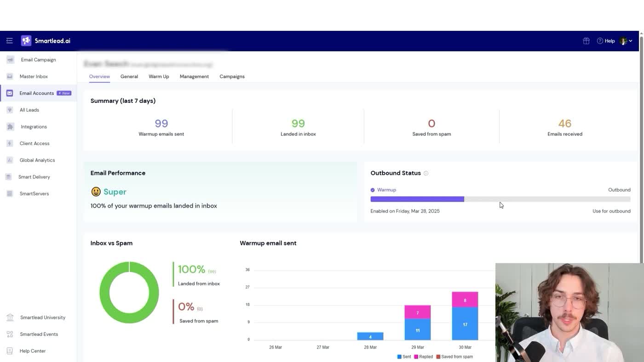Click the Help question mark icon

click(600, 41)
